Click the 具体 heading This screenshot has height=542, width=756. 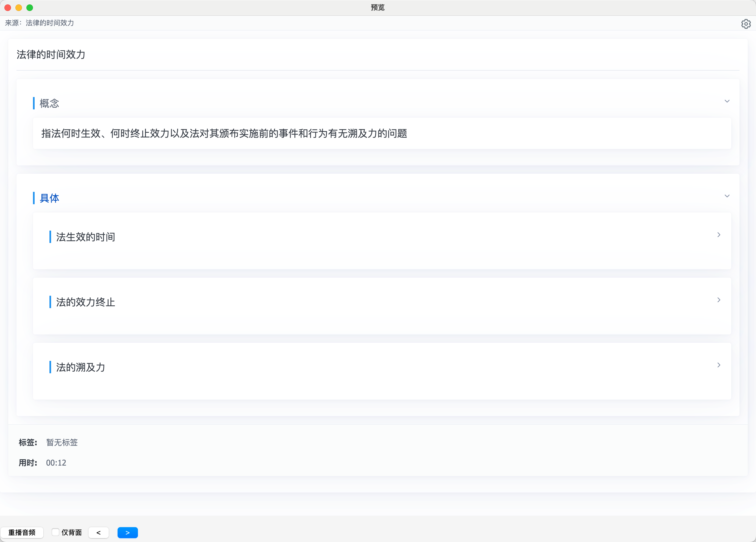49,198
